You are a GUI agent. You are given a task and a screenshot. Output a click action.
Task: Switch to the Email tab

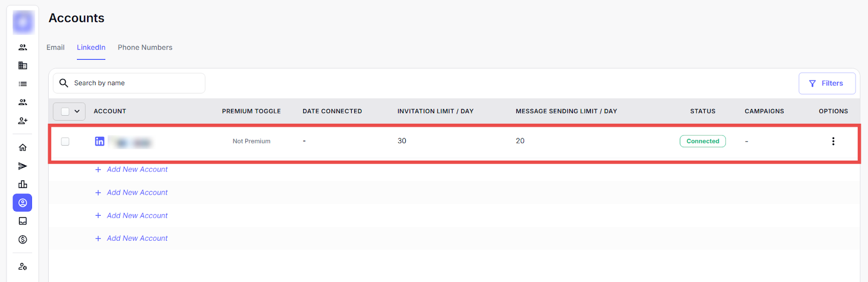[x=55, y=48]
